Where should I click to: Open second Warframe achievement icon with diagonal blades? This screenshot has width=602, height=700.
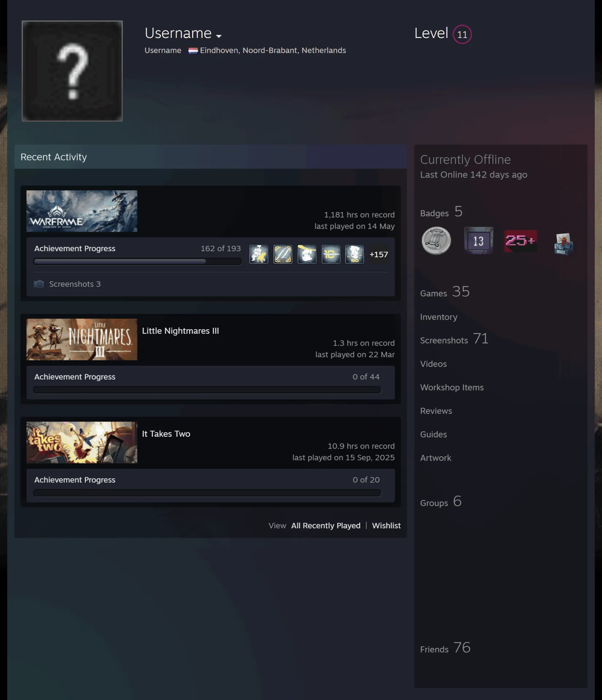tap(283, 254)
